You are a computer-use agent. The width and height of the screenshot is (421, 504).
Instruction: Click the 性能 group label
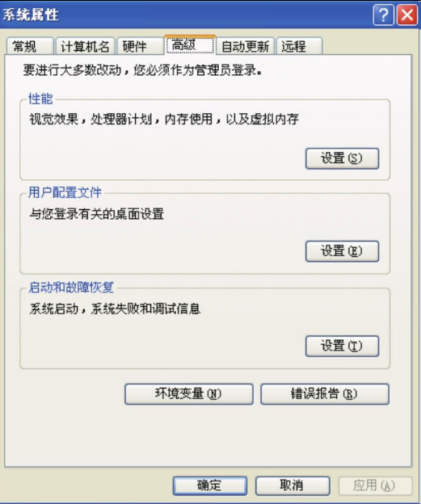tap(40, 99)
